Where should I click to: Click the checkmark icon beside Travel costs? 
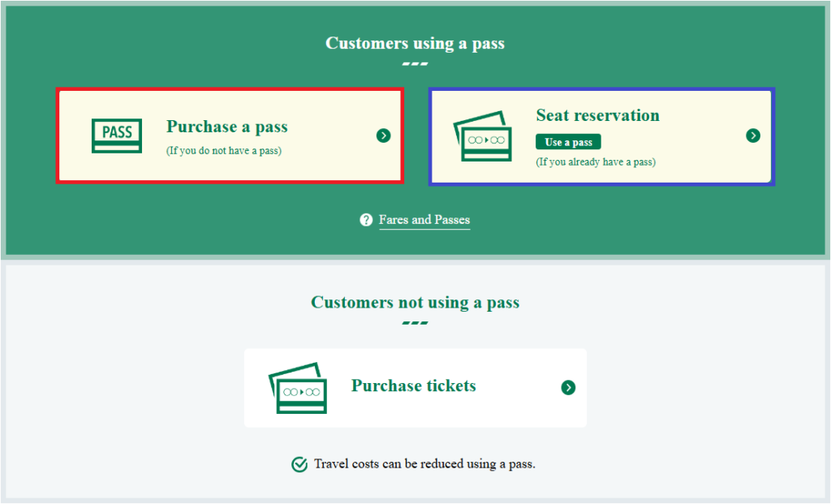click(x=299, y=464)
